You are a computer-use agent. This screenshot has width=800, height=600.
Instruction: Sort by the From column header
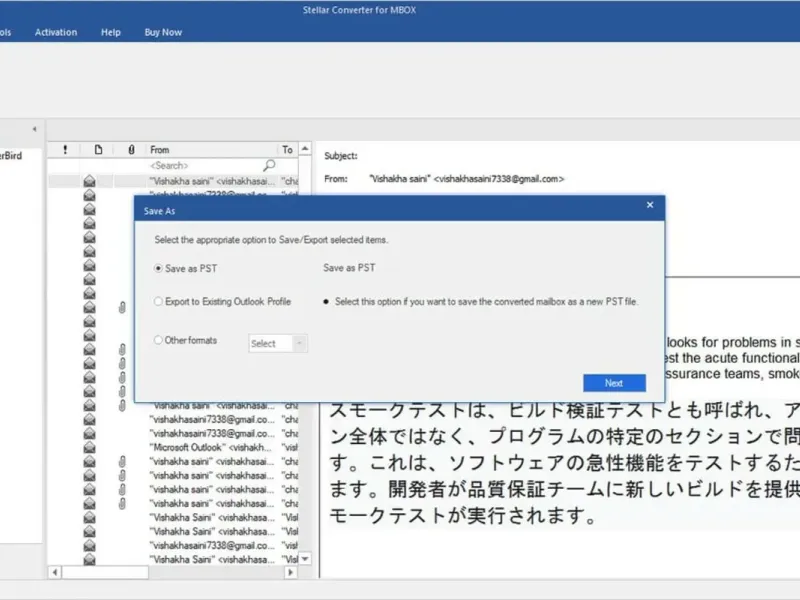coord(212,149)
